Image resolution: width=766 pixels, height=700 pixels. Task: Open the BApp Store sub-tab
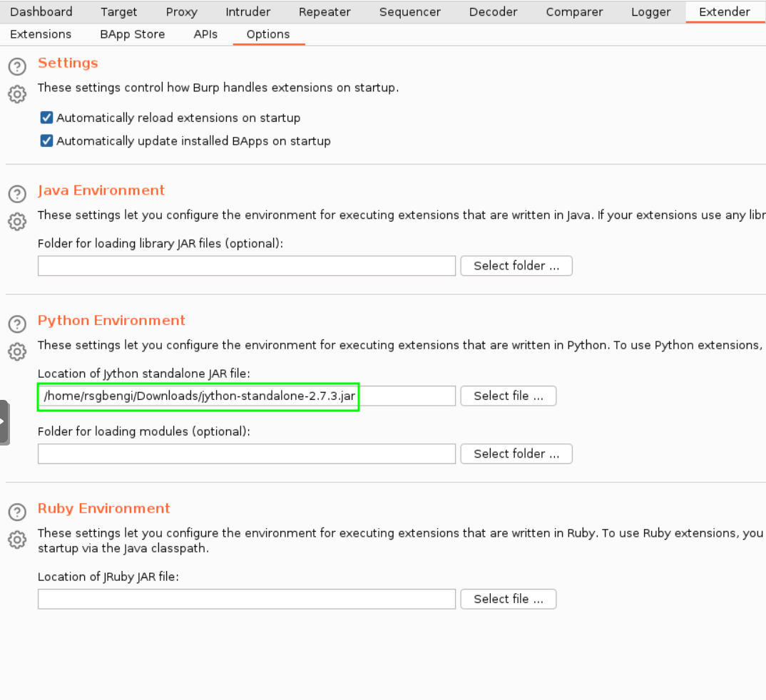(132, 34)
